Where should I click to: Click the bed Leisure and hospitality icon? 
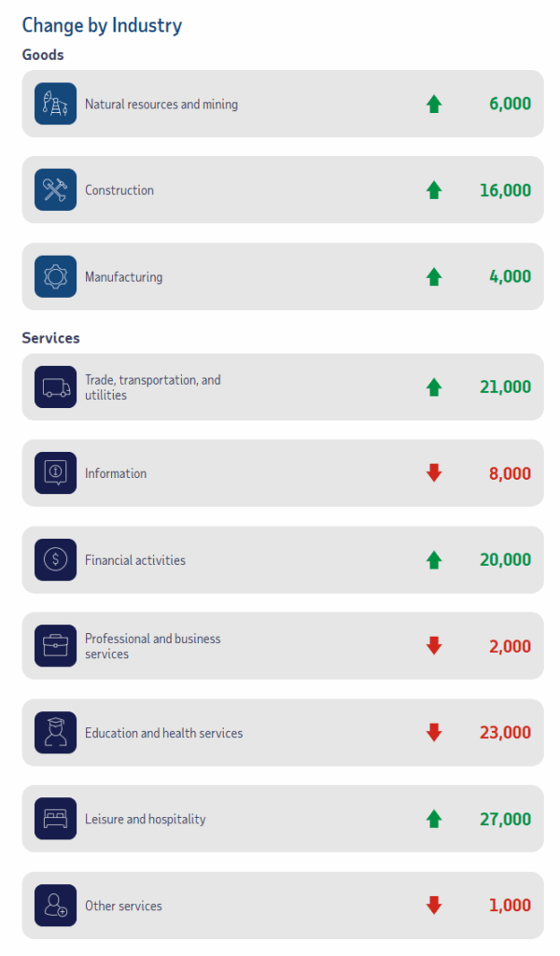pos(55,819)
